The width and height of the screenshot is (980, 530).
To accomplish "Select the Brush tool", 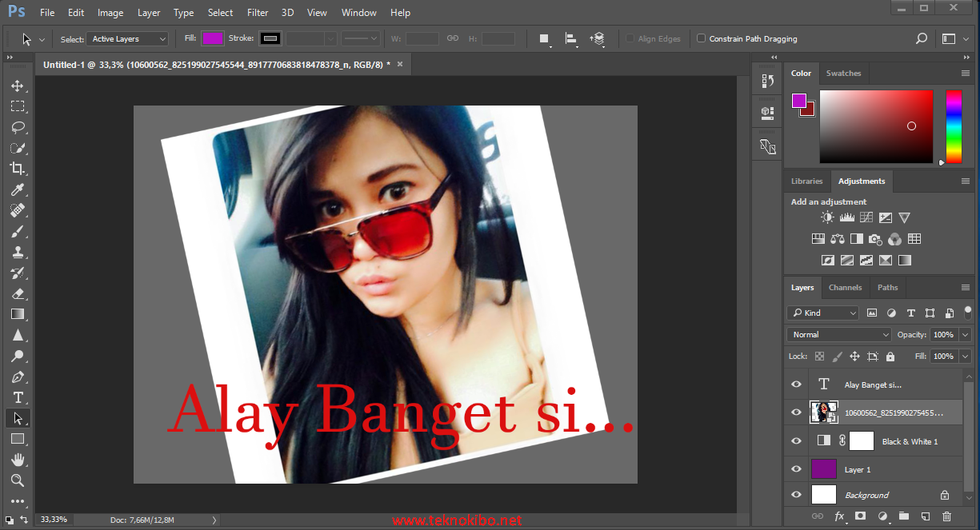I will (x=18, y=231).
